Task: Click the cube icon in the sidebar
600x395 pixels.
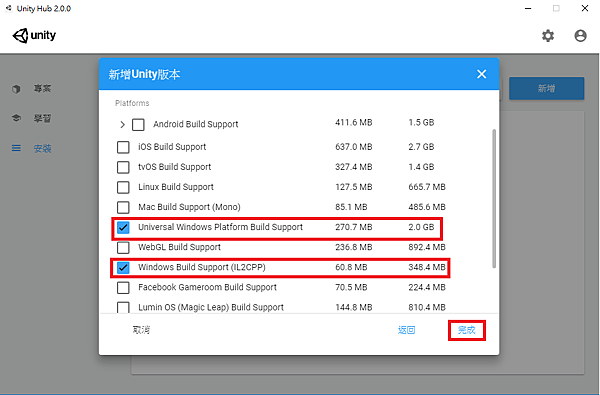Action: pos(16,89)
